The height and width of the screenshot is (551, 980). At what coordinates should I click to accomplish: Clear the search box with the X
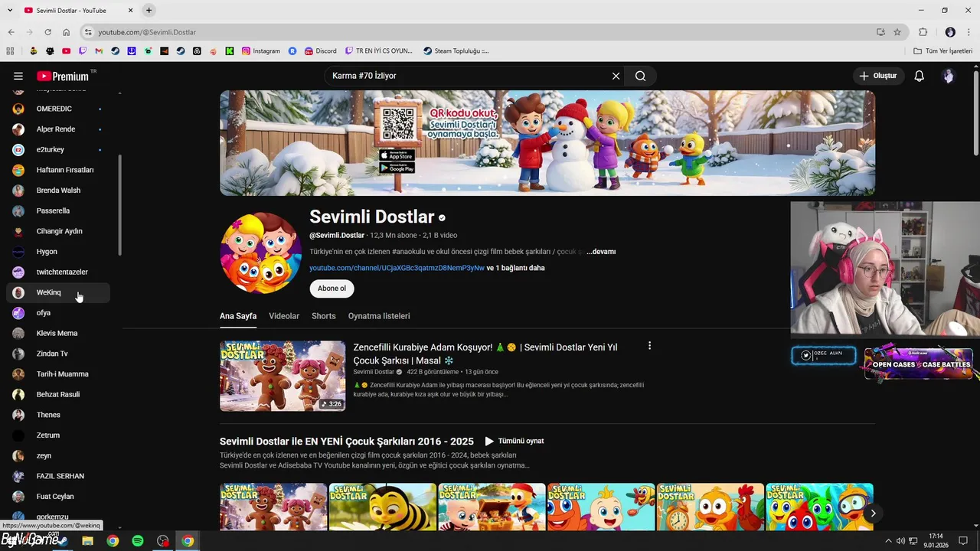(x=616, y=76)
